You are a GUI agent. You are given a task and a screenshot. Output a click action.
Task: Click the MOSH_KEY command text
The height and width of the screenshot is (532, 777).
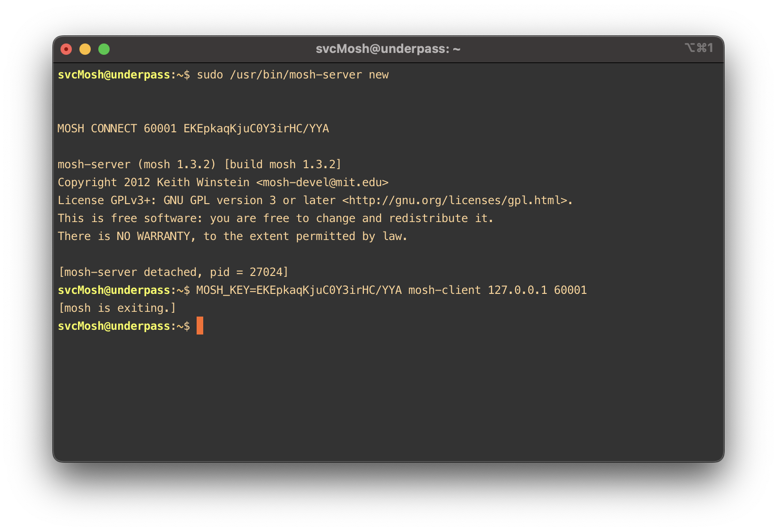point(391,290)
